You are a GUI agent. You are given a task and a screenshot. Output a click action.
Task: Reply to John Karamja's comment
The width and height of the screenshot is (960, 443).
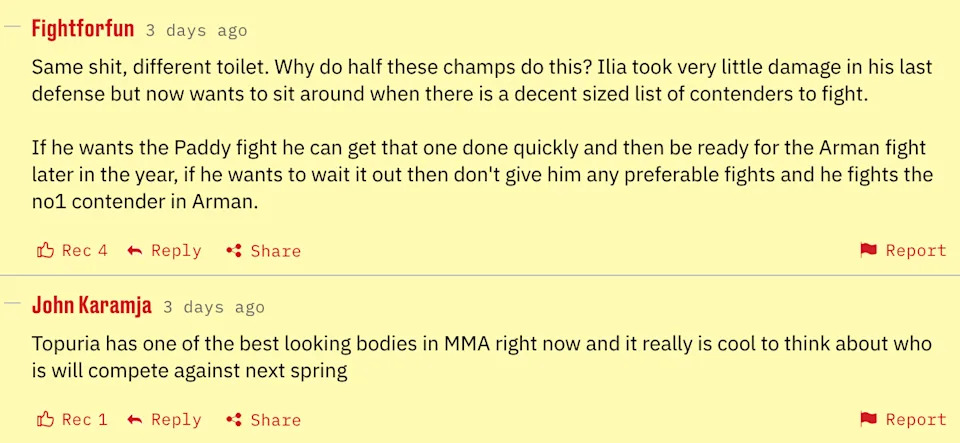coord(176,419)
